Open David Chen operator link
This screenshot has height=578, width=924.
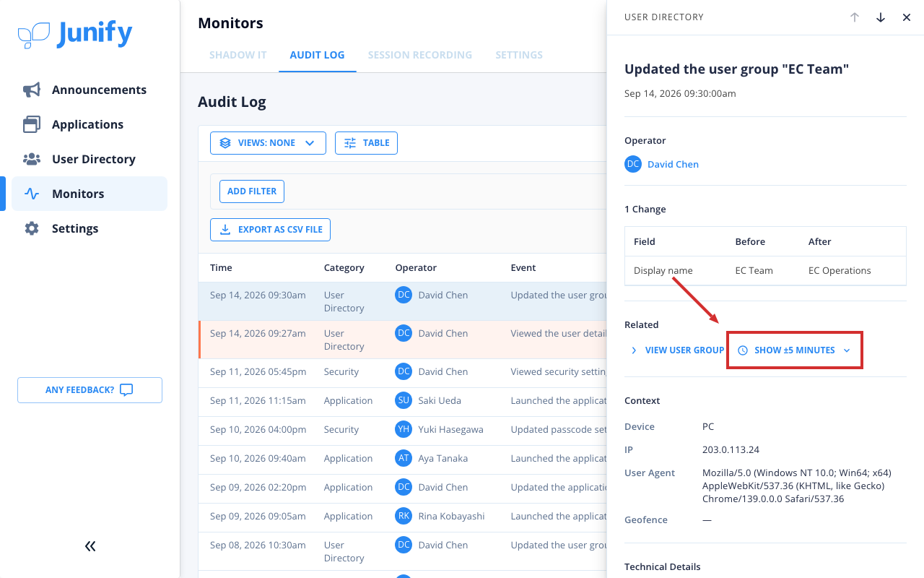(x=673, y=164)
